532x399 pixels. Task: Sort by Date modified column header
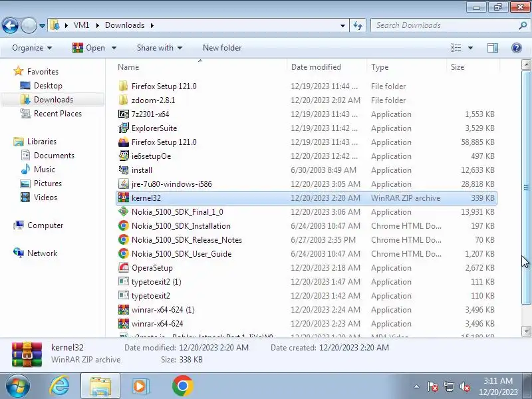[x=316, y=67]
